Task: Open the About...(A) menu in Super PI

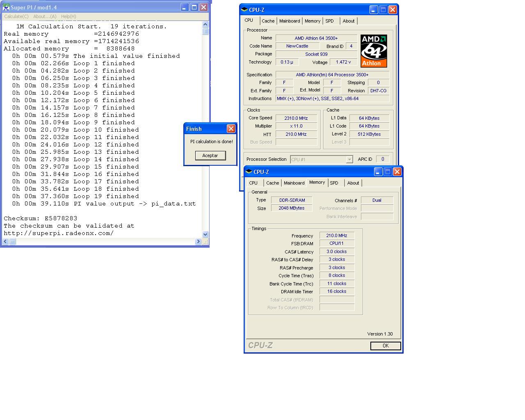Action: (x=45, y=16)
